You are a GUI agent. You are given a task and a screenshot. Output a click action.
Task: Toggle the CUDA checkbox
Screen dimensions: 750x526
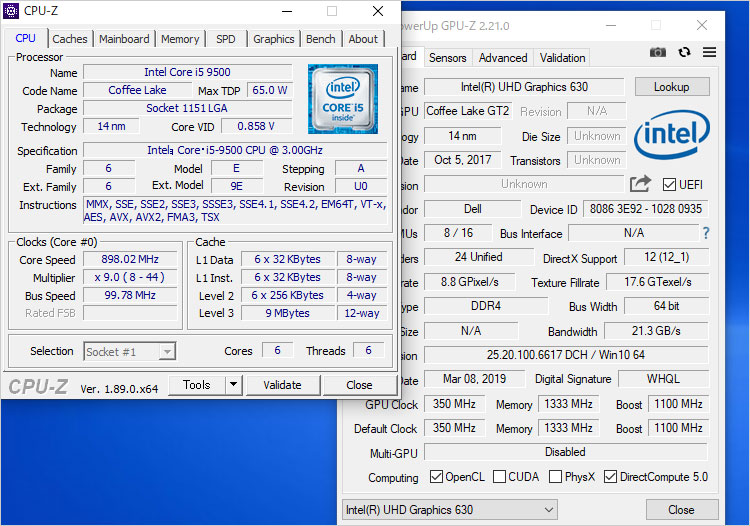499,477
